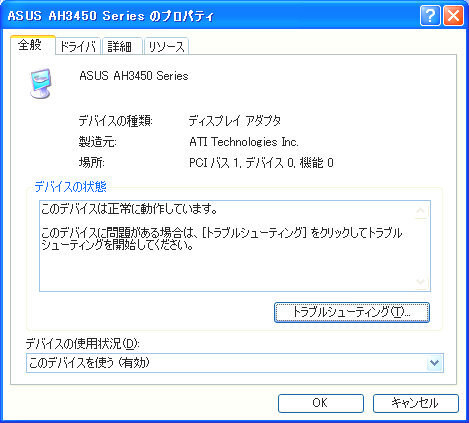Click the デバイスの使用状況(D) label

[x=82, y=344]
